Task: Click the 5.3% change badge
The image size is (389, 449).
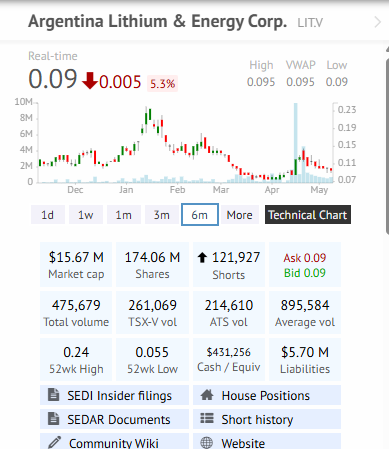Action: (x=162, y=83)
